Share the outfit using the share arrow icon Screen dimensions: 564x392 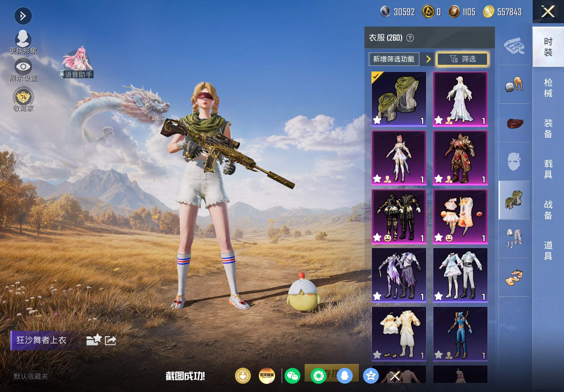pos(110,340)
